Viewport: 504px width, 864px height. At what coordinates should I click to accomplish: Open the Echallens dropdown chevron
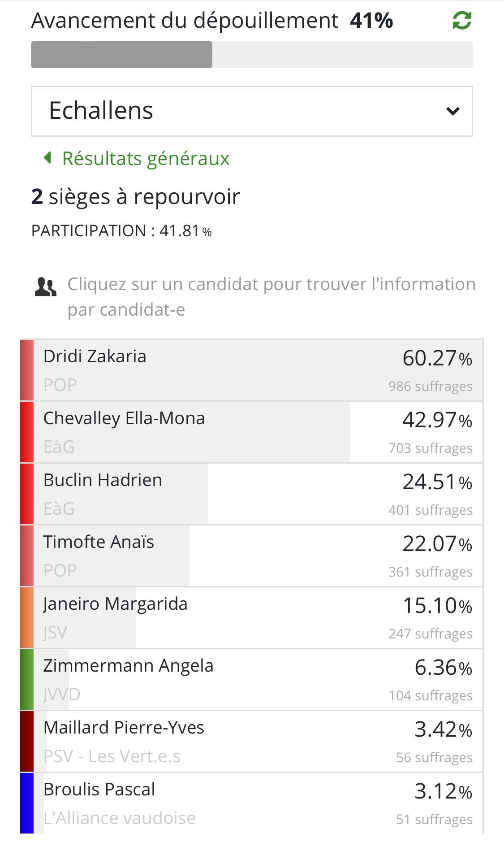(453, 111)
